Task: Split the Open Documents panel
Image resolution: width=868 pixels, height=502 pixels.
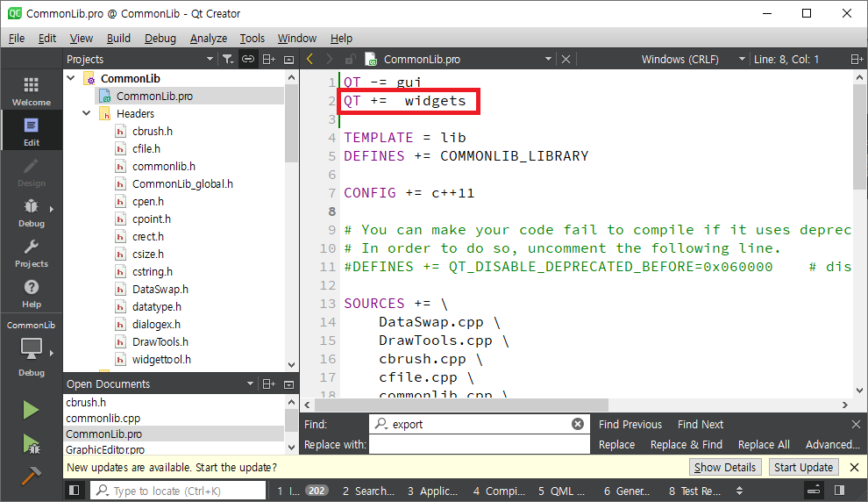Action: [x=269, y=384]
